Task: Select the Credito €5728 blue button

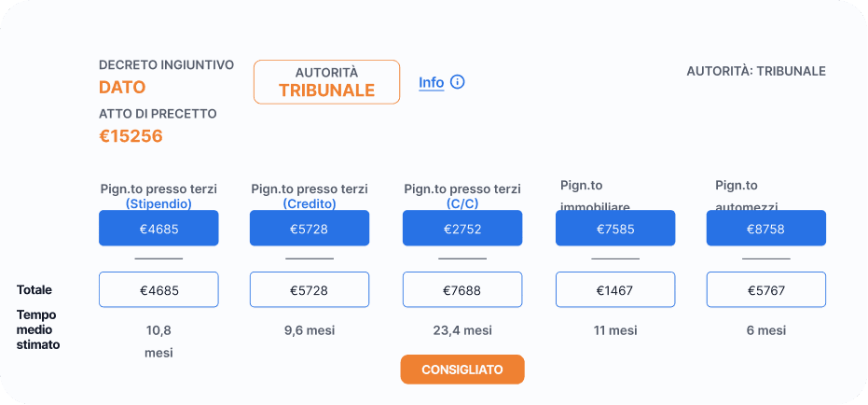Action: click(310, 229)
